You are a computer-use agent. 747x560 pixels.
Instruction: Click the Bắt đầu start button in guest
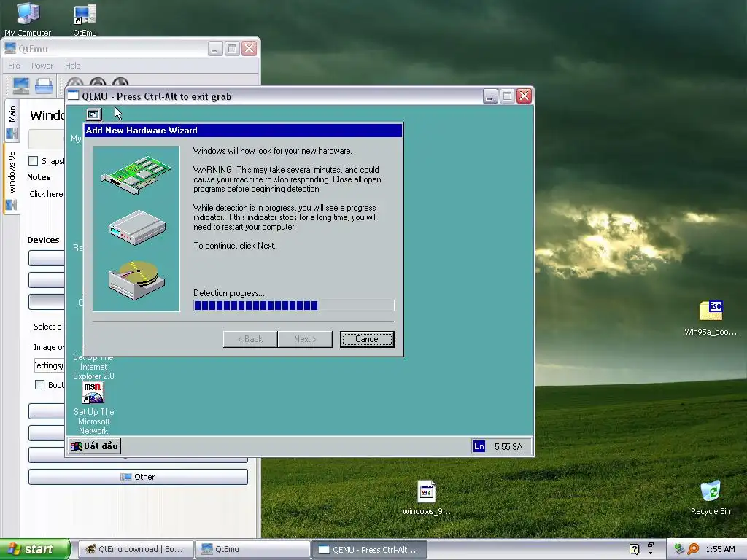point(94,446)
